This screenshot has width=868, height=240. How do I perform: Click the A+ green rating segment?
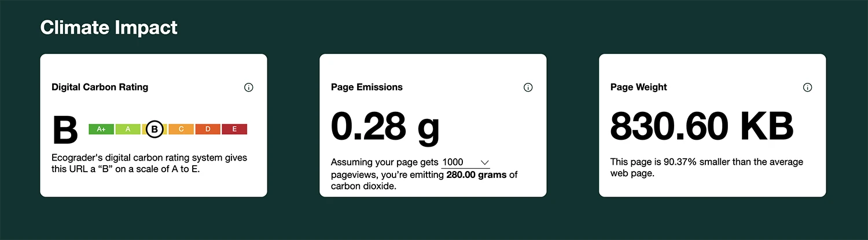[101, 129]
